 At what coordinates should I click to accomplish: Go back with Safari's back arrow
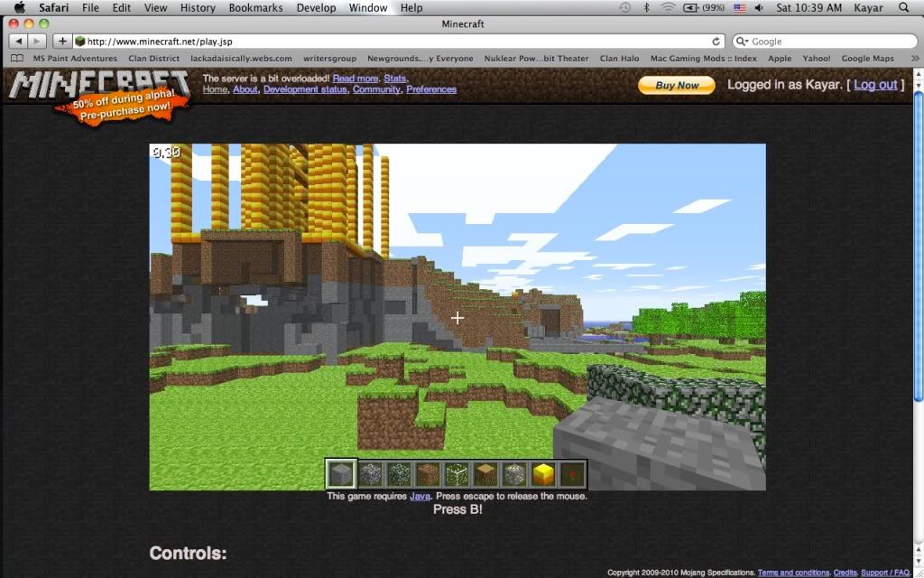point(18,42)
